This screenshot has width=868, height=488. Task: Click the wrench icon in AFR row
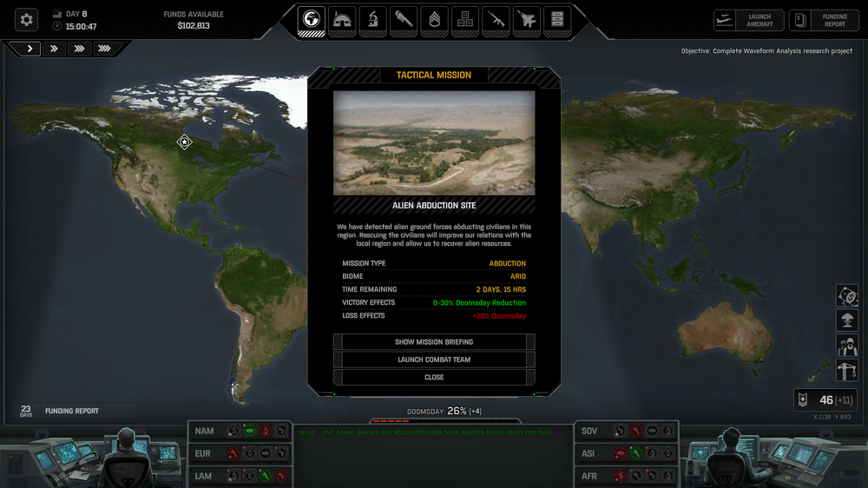(x=636, y=476)
